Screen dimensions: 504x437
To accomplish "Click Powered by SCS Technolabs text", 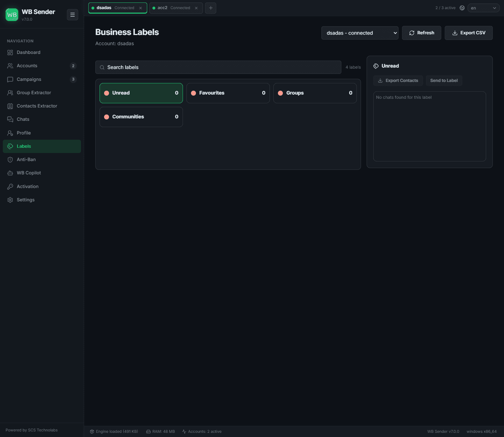I will click(x=32, y=430).
